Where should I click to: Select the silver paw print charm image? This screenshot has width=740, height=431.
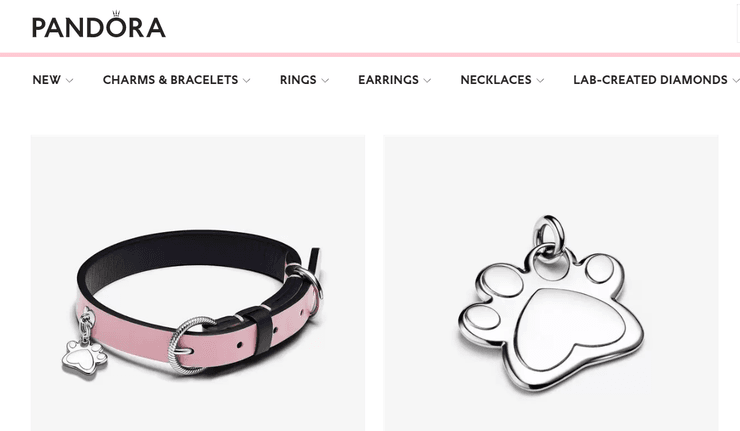pos(551,283)
